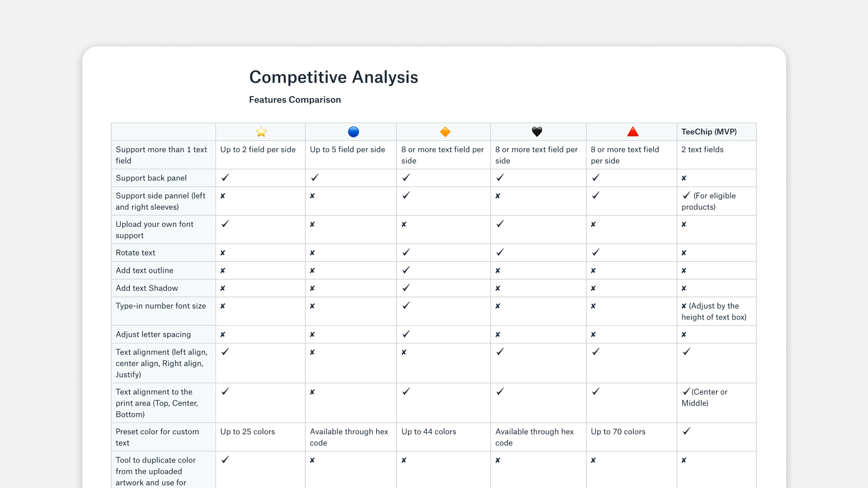868x488 pixels.
Task: Click TeeChip X mark for Support back panel
Action: 684,178
